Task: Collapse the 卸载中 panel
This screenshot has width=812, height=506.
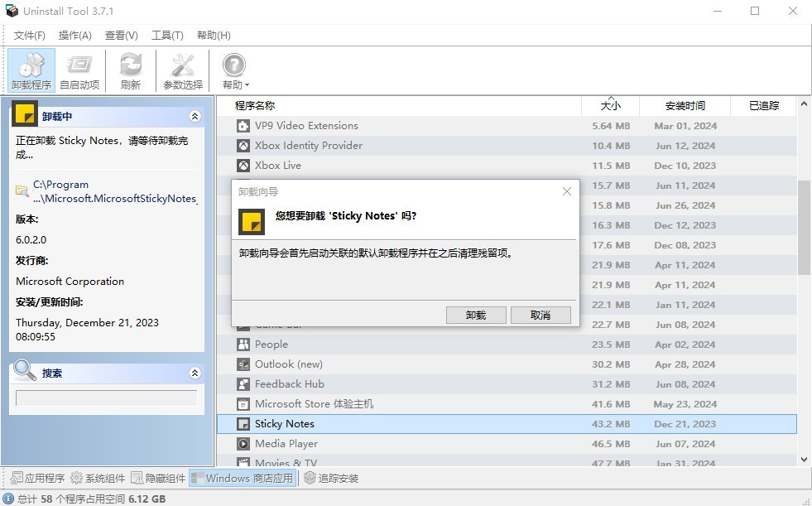Action: 195,117
